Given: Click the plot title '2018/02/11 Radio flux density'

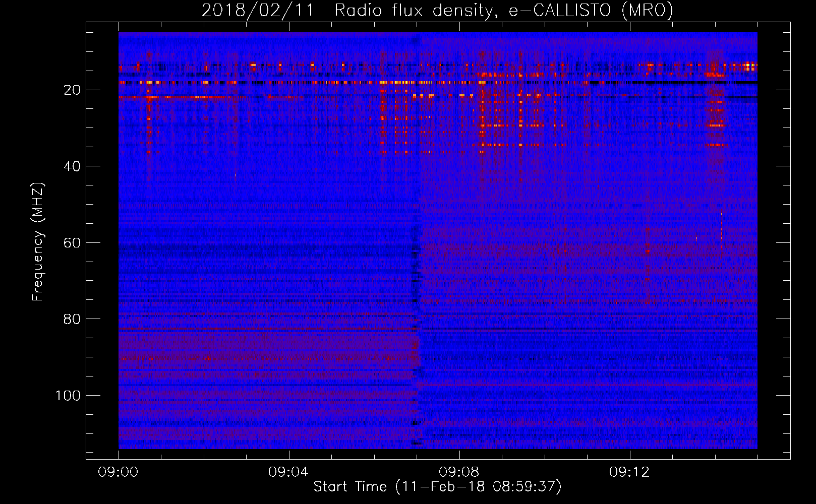Looking at the screenshot, I should (437, 10).
